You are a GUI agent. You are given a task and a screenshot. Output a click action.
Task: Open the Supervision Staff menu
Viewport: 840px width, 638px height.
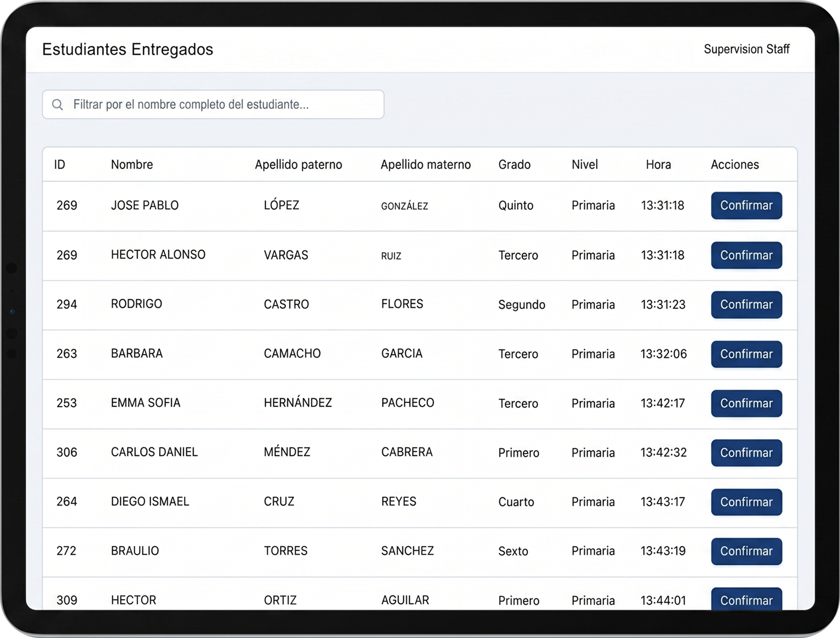click(x=746, y=49)
